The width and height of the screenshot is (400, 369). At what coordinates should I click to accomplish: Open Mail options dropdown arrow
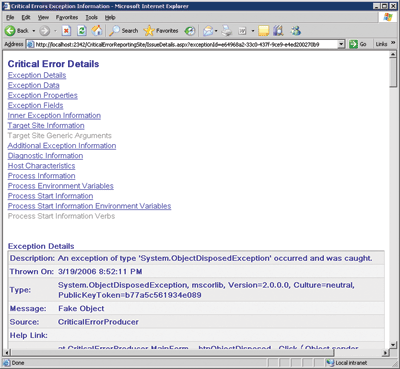click(216, 31)
